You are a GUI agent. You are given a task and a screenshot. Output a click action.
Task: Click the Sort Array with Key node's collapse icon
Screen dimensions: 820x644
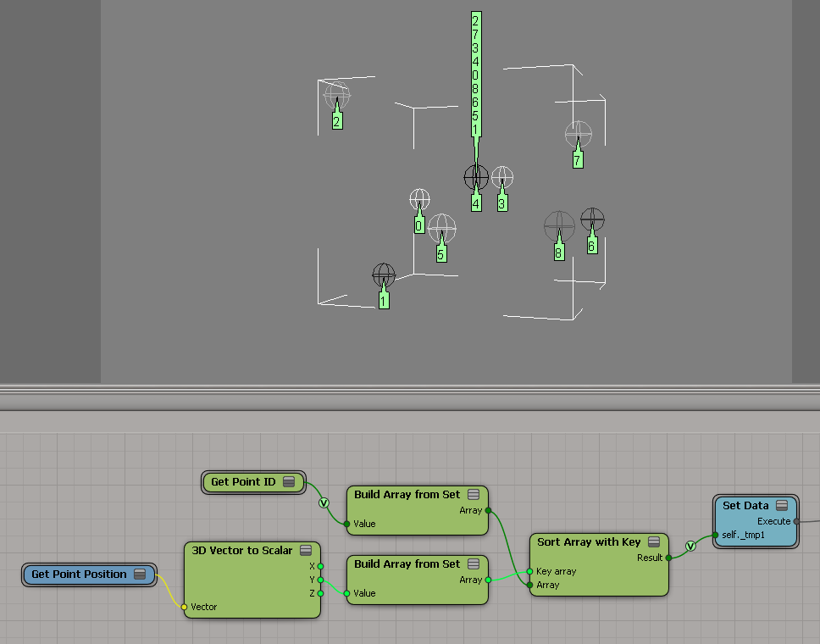[x=654, y=542]
